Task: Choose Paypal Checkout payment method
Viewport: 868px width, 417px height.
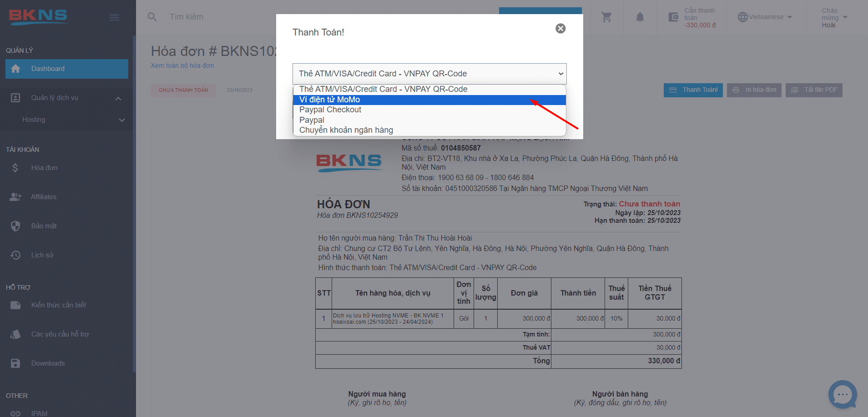Action: click(x=330, y=110)
